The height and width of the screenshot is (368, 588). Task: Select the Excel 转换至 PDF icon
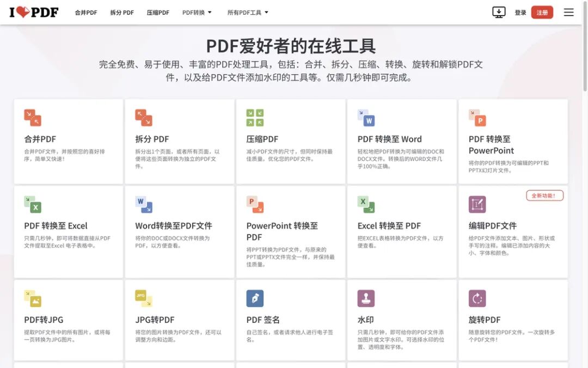(366, 204)
